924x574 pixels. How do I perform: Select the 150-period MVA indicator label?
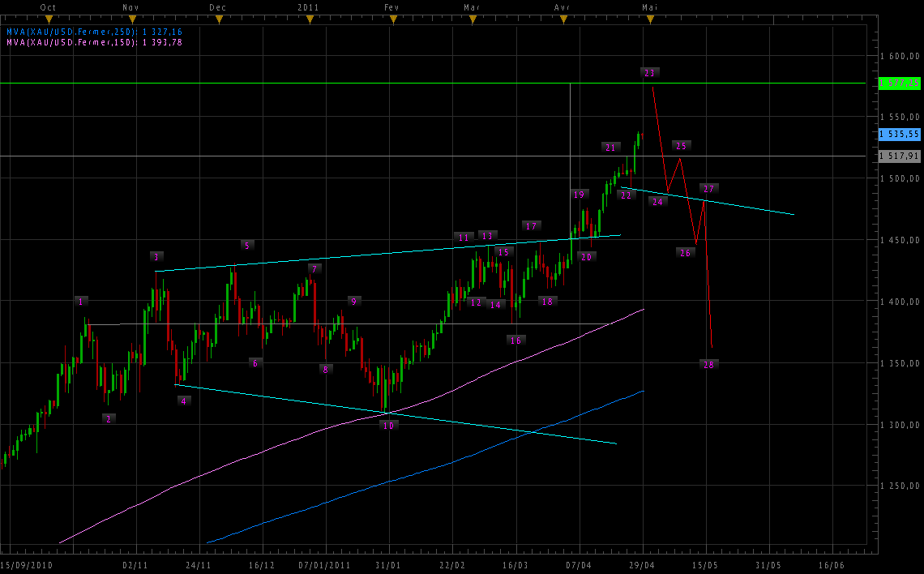(x=94, y=41)
